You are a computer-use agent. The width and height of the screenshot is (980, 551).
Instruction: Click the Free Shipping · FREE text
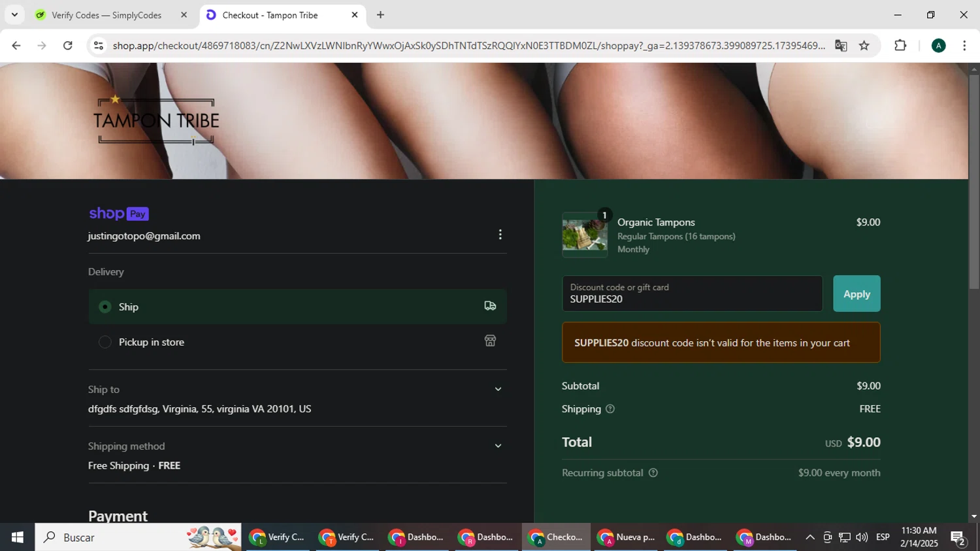(134, 465)
